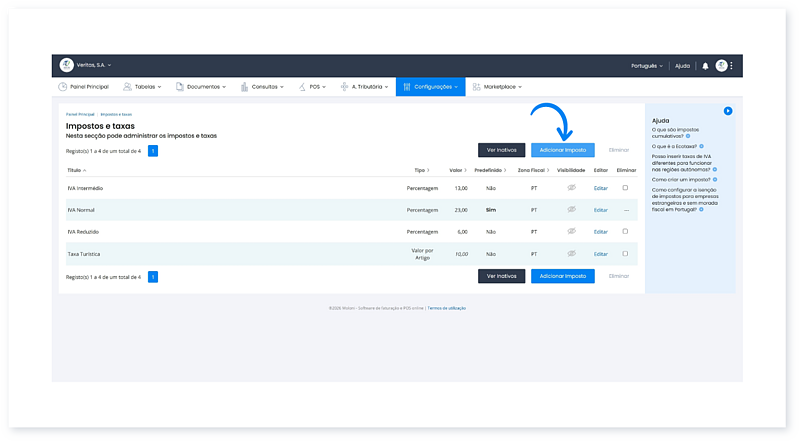
Task: Toggle visibility eye for IVA Reduzido
Action: (571, 231)
